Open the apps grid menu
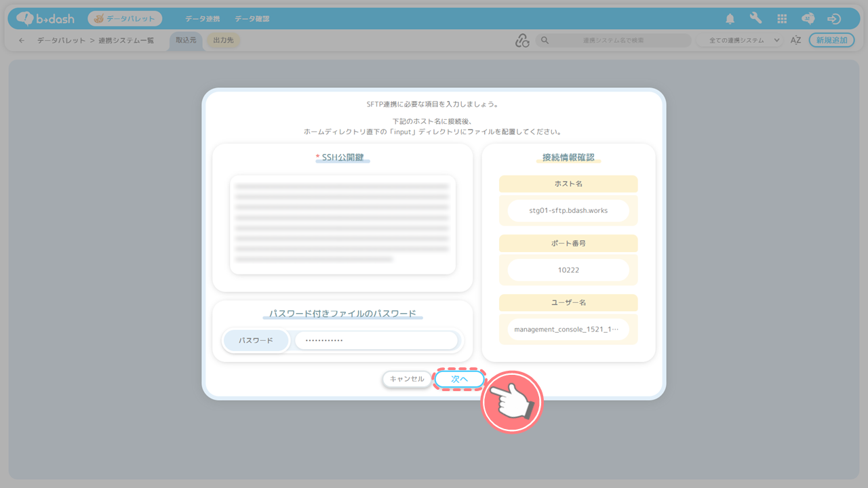The width and height of the screenshot is (868, 488). (x=782, y=19)
